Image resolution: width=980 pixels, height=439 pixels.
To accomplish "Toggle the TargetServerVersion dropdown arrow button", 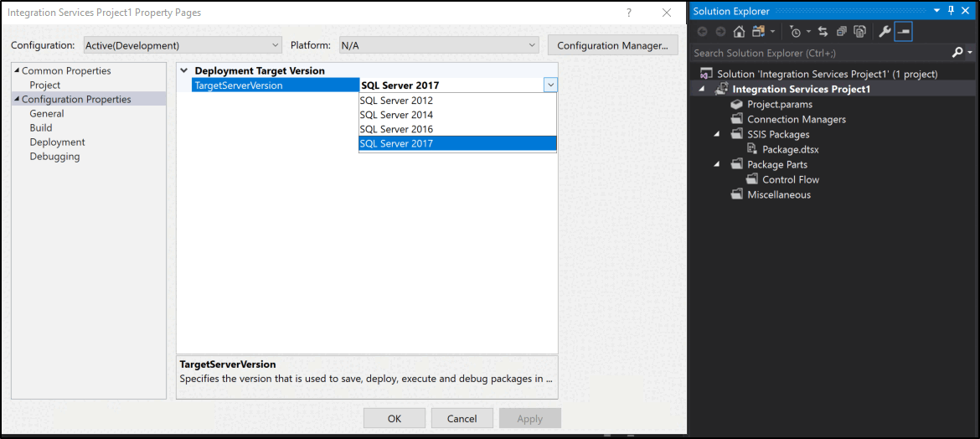I will (x=550, y=85).
